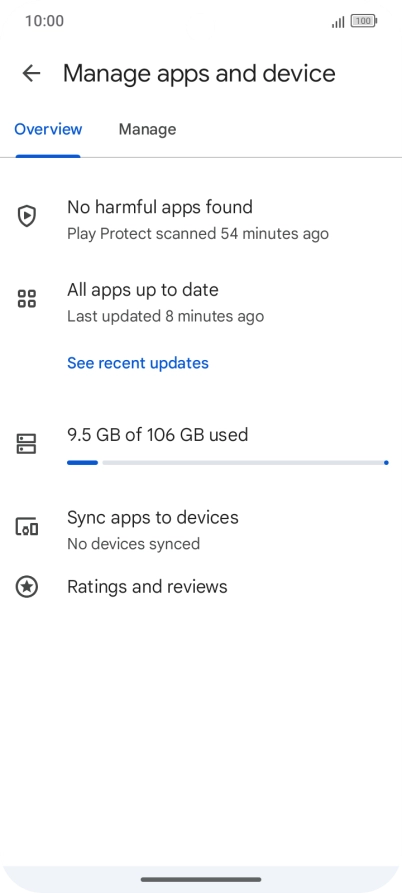402x893 pixels.
Task: Open All apps up to date entry
Action: [201, 302]
